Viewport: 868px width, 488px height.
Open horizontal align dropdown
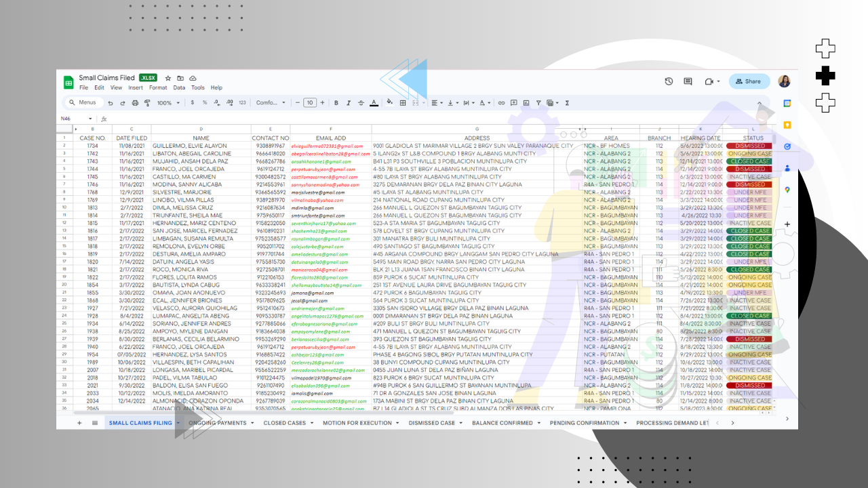437,103
